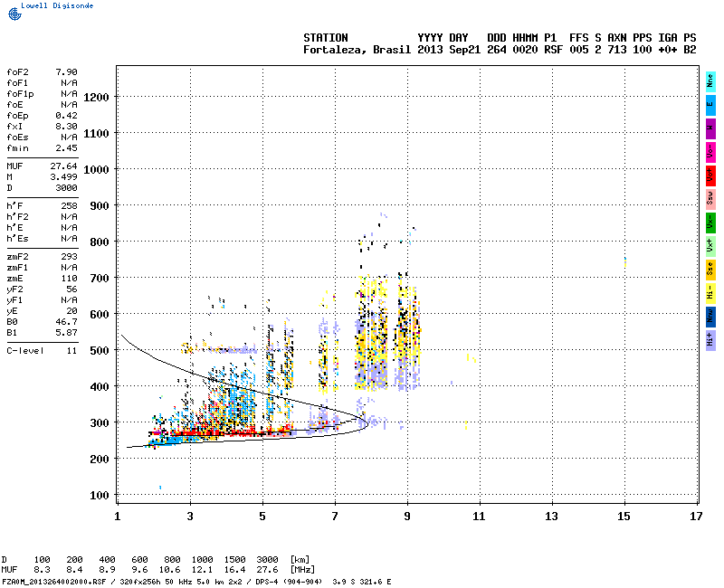724x588 pixels.
Task: Click the [km] unit label
Action: point(300,560)
